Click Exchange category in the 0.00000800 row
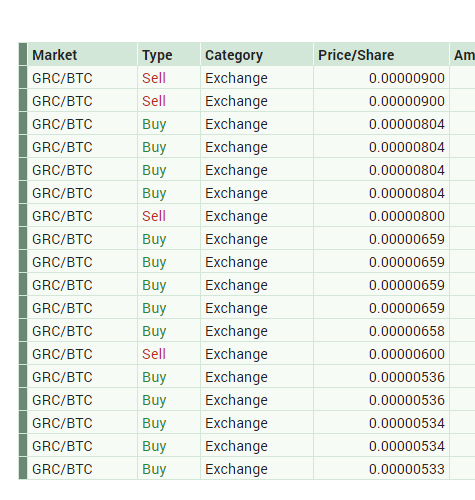475x500 pixels. pos(236,216)
